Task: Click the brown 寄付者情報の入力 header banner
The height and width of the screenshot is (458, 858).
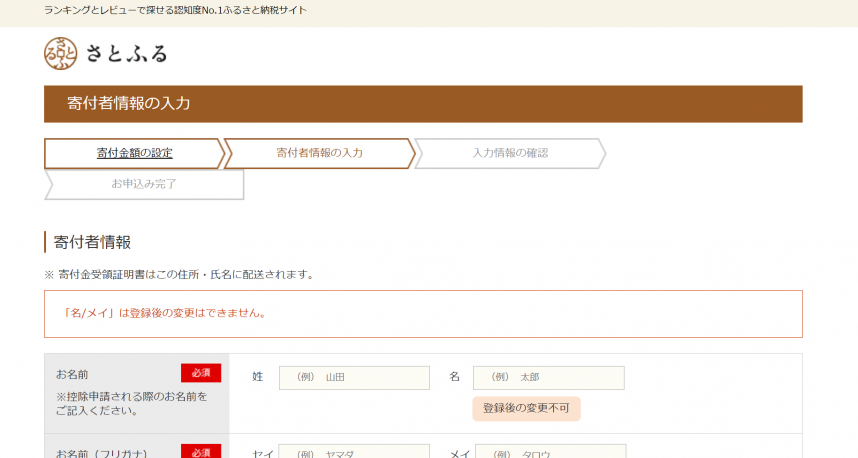Action: 423,104
